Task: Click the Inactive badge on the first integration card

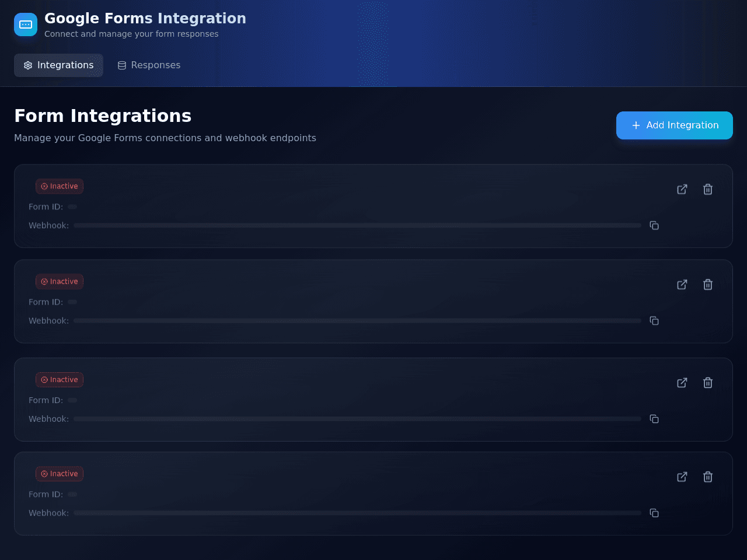Action: [60, 186]
